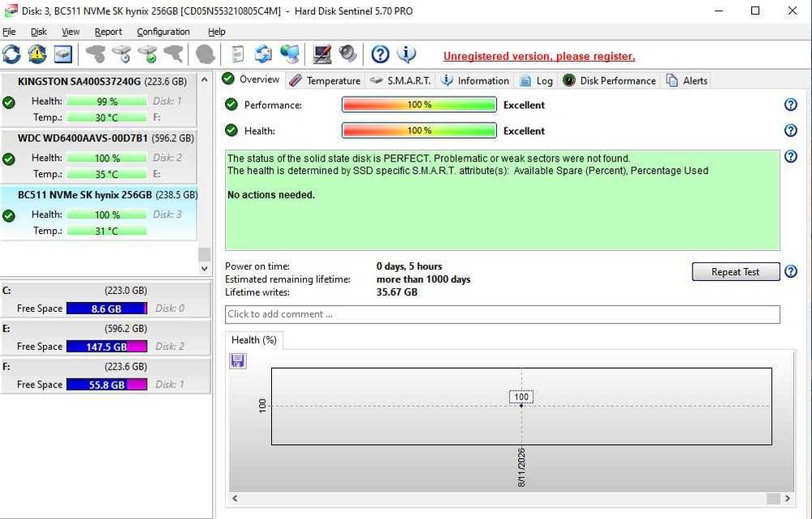Click the disk drive image toolbar icon
Screen dimensions: 812x519
[63, 54]
